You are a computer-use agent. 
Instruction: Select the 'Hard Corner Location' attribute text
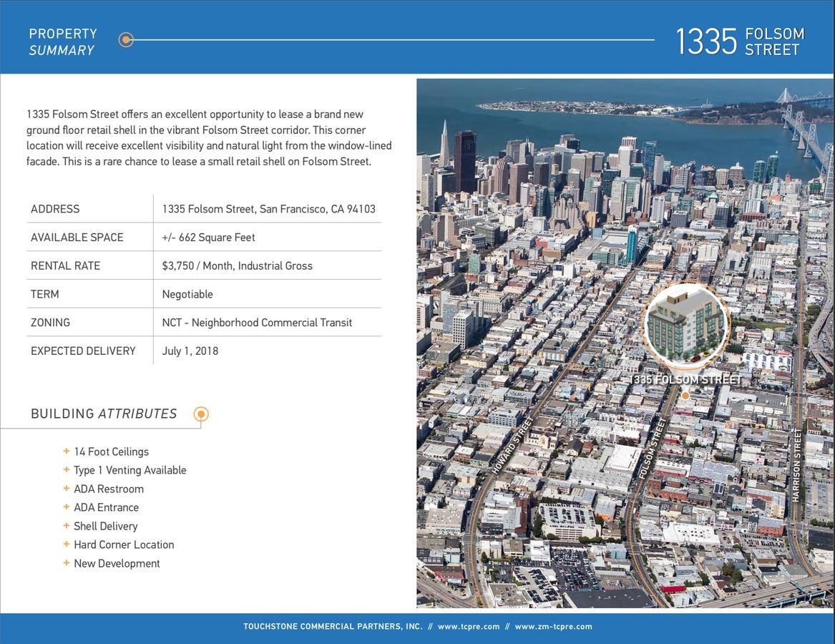pos(124,545)
